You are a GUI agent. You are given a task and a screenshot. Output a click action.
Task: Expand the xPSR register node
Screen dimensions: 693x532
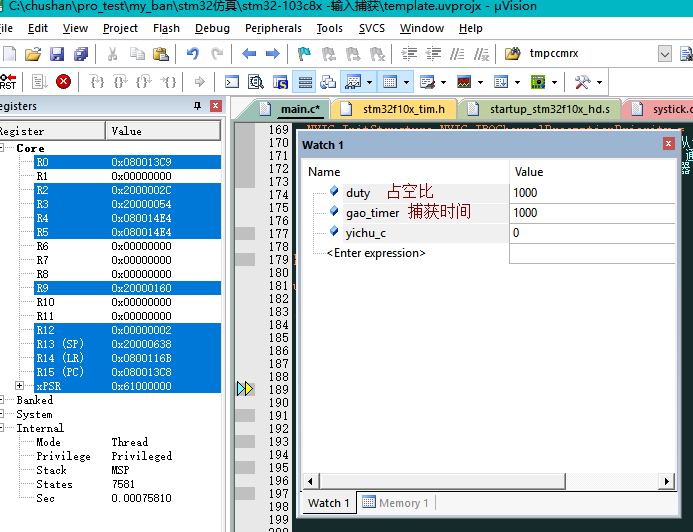click(19, 386)
